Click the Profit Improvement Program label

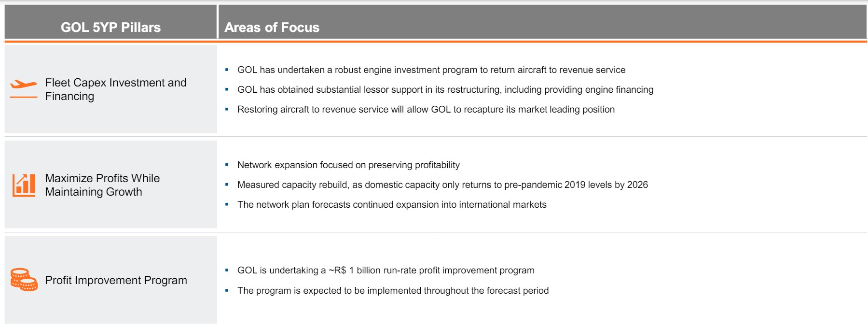coord(116,280)
